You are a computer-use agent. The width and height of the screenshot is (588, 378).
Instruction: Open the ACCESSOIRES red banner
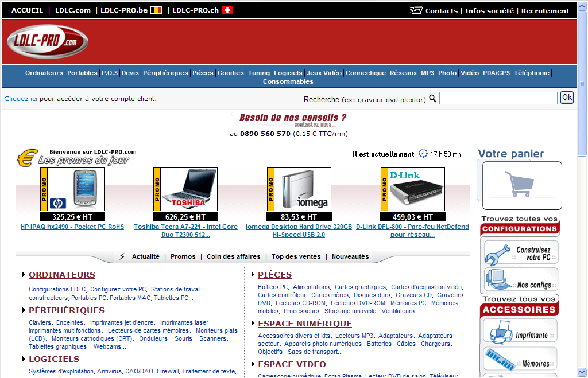(519, 309)
